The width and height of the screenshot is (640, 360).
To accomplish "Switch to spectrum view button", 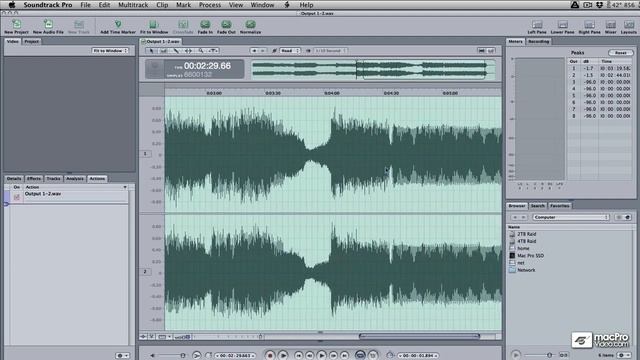I will [x=491, y=51].
